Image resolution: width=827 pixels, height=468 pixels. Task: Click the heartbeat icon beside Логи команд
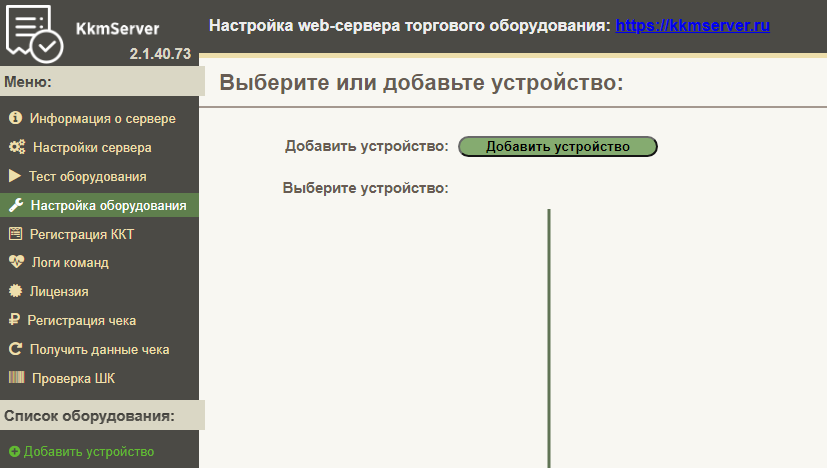(x=16, y=262)
